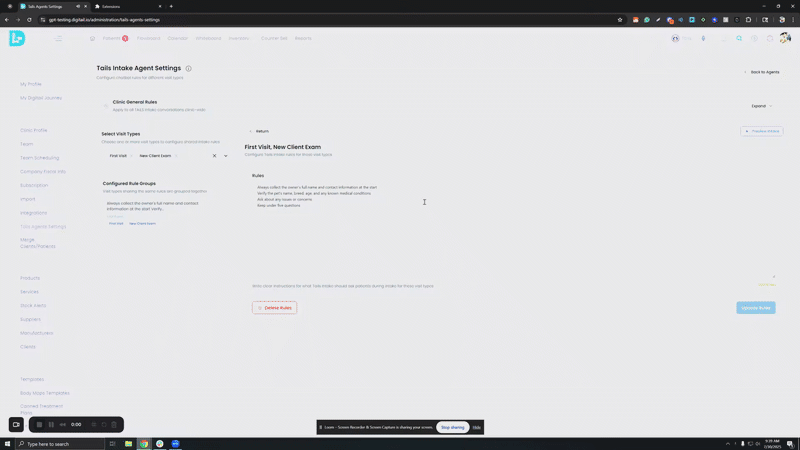Click the Digitail logo in the top left
Viewport: 800px width, 450px height.
(17, 38)
